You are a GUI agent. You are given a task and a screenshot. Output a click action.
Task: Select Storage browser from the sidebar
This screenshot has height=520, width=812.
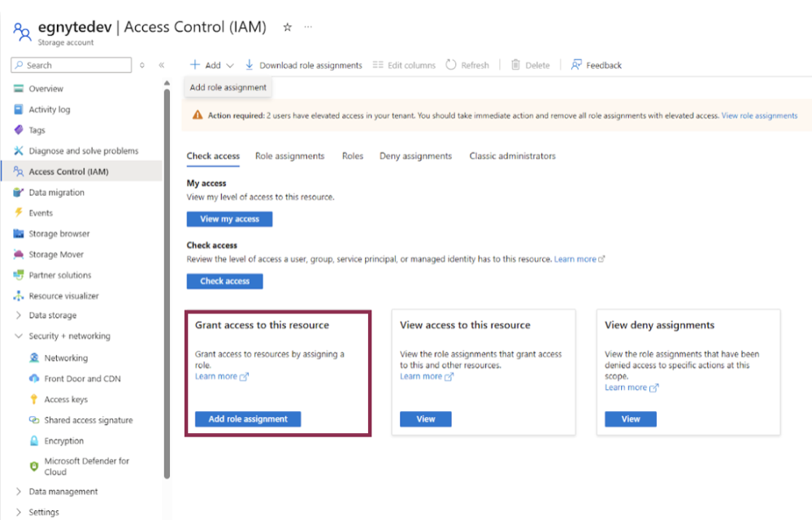[x=60, y=233]
